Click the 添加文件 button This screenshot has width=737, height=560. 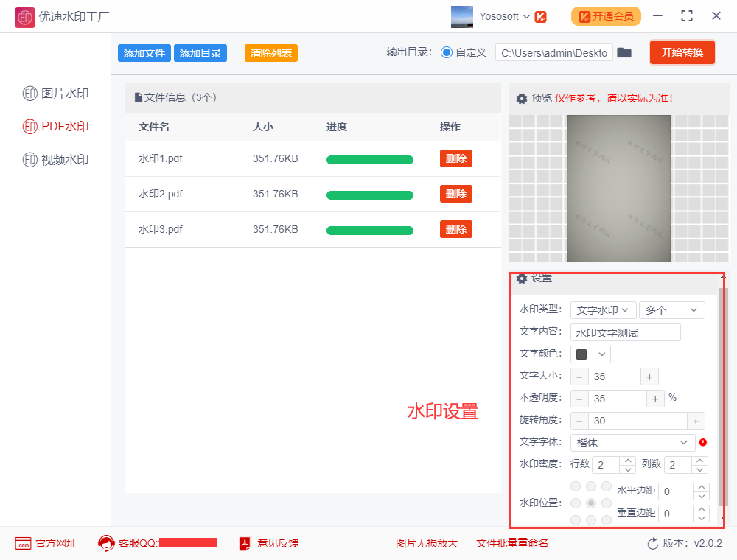pos(144,53)
